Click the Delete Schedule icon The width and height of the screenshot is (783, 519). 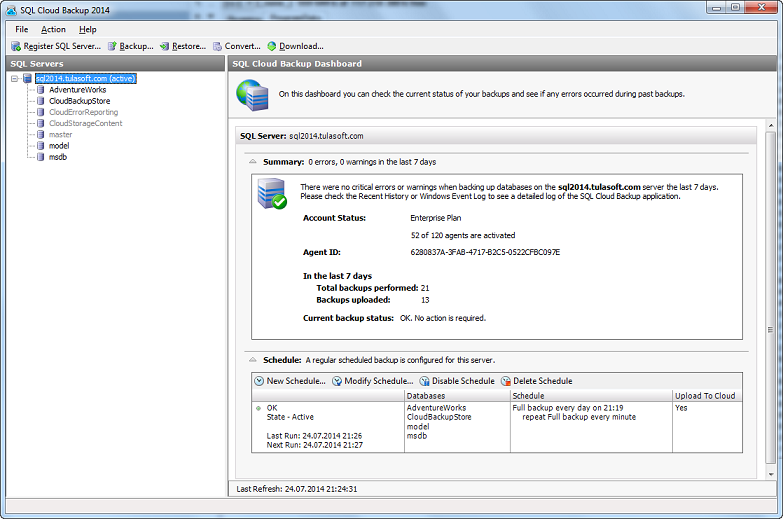(506, 381)
